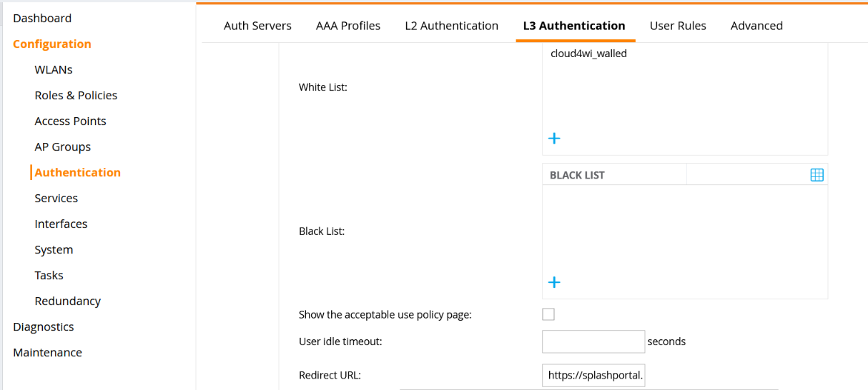Open the Redundancy settings

(x=67, y=301)
